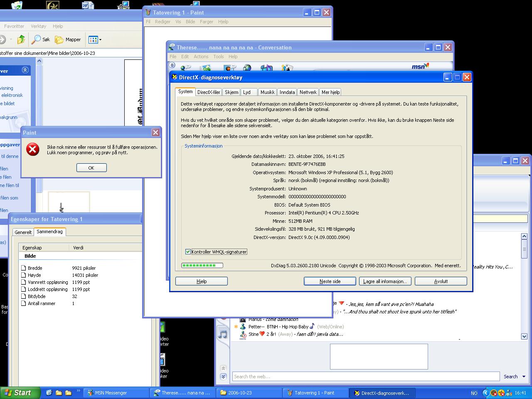Click Petter's contact status icon in MSN Messenger
This screenshot has height=399, width=532.
coord(243,327)
